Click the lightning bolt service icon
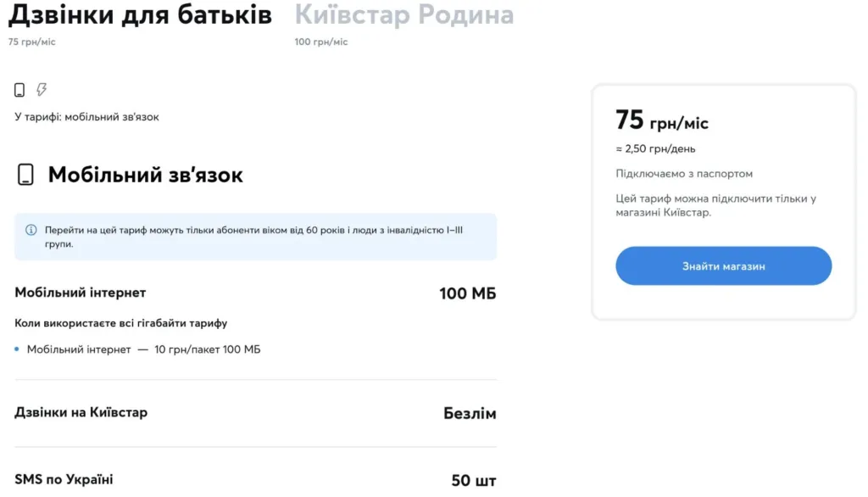Viewport: 868px width, 497px height. 42,89
